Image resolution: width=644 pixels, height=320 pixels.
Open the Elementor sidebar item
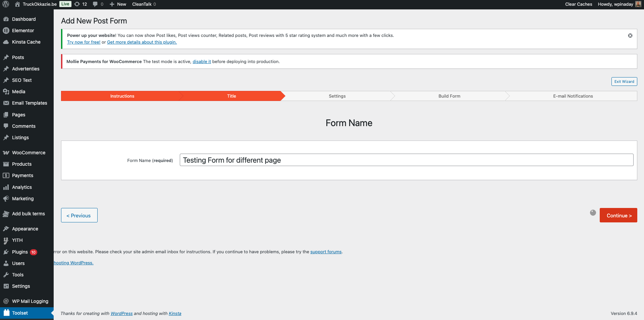point(23,31)
